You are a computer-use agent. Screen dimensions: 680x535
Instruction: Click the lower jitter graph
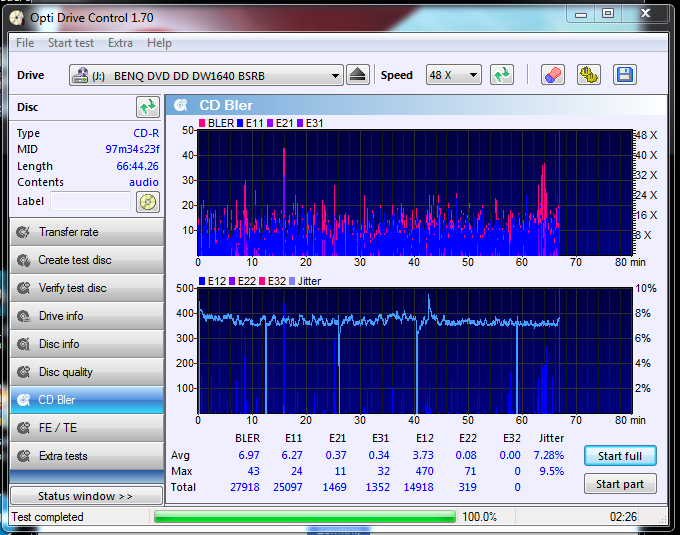click(415, 351)
